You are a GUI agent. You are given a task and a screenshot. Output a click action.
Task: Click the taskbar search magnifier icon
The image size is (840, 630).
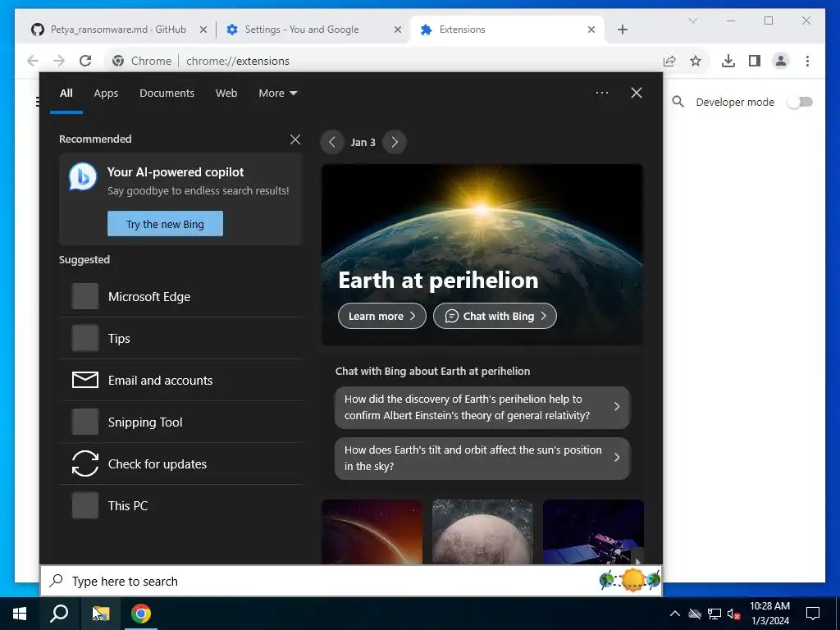(x=59, y=614)
